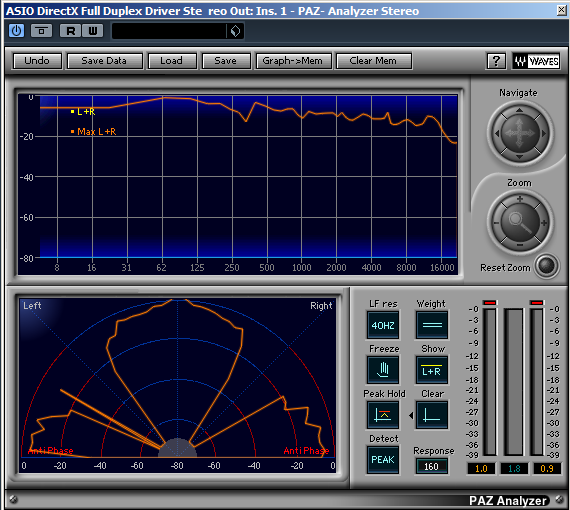Click the W write automation button
The width and height of the screenshot is (570, 510).
click(x=93, y=31)
